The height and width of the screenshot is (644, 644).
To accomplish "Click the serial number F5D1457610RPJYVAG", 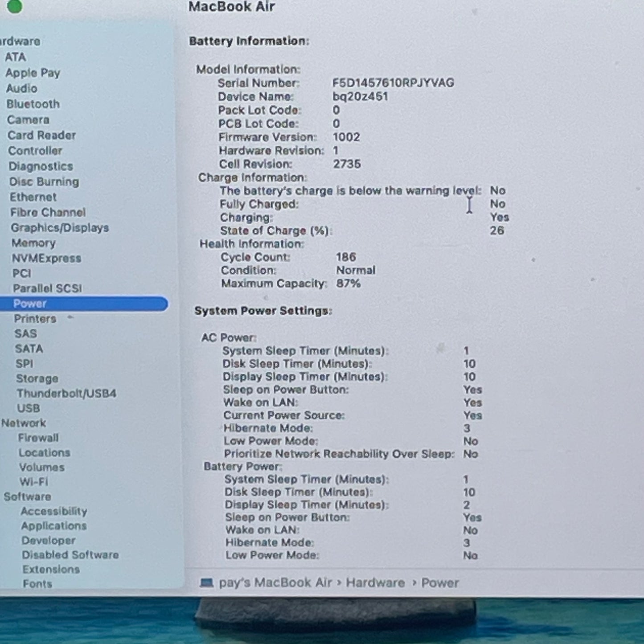I will tap(393, 82).
